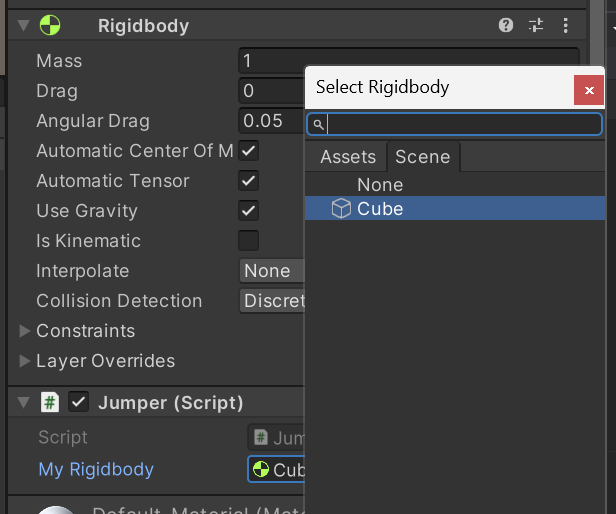Click the Inspector vertical scrollbar

click(x=597, y=33)
